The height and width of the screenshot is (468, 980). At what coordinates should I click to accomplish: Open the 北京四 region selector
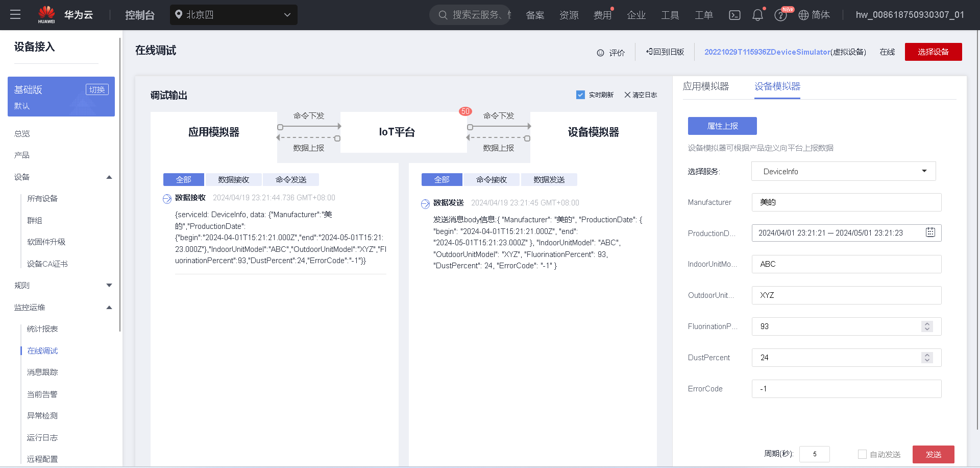coord(233,15)
